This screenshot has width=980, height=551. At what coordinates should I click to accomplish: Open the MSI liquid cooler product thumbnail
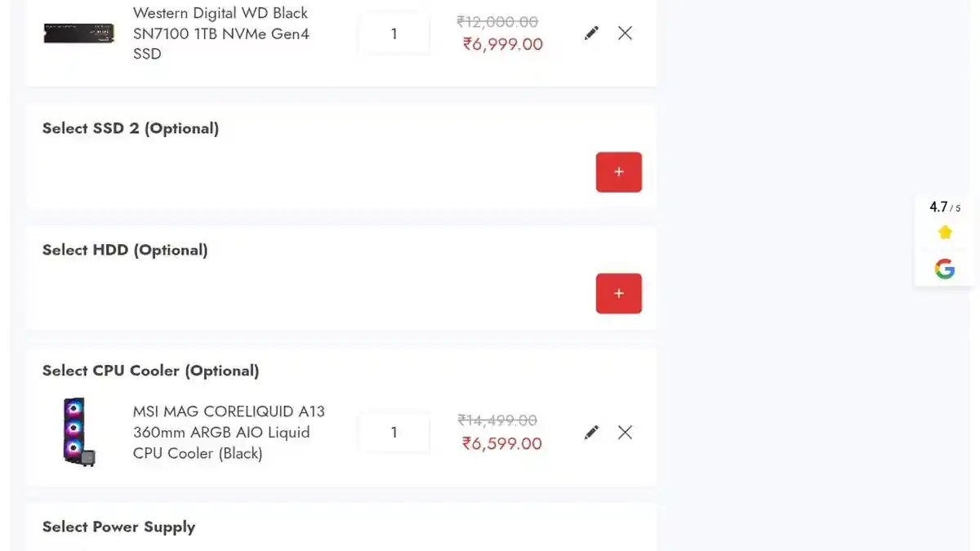coord(78,432)
